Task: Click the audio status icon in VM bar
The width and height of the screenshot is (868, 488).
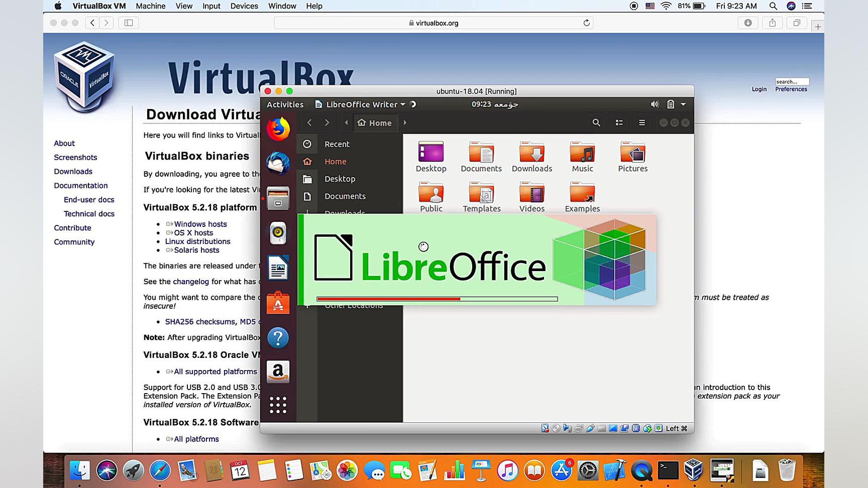Action: (568, 428)
